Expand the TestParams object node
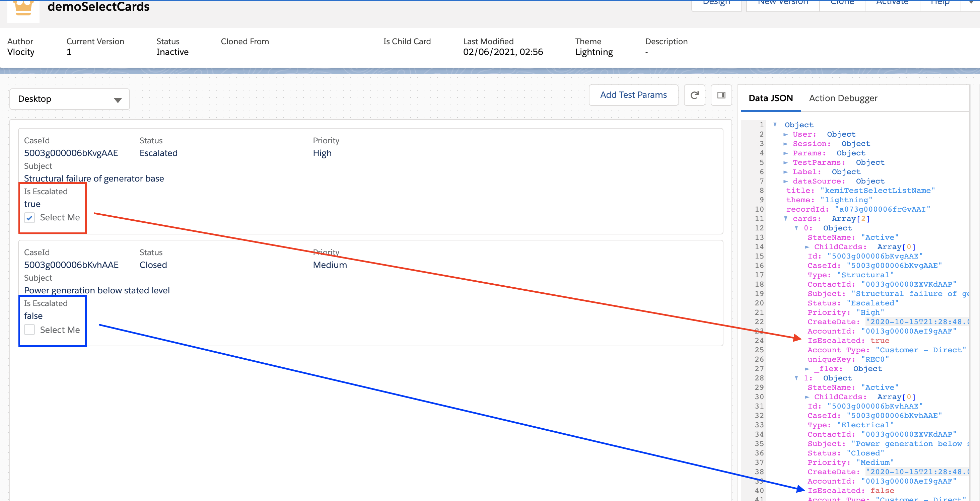Screen dimensions: 980x501 pos(786,162)
